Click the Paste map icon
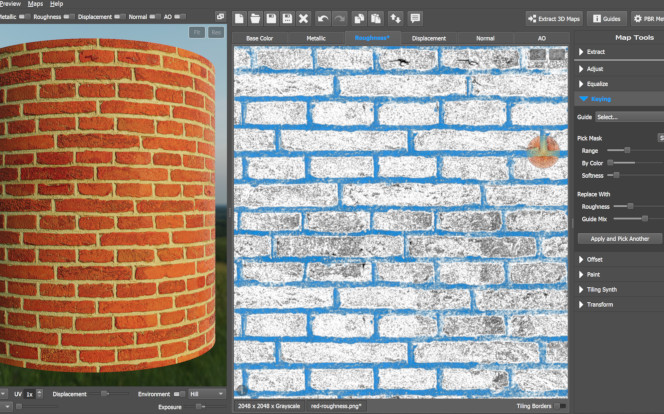664x414 pixels. (374, 18)
